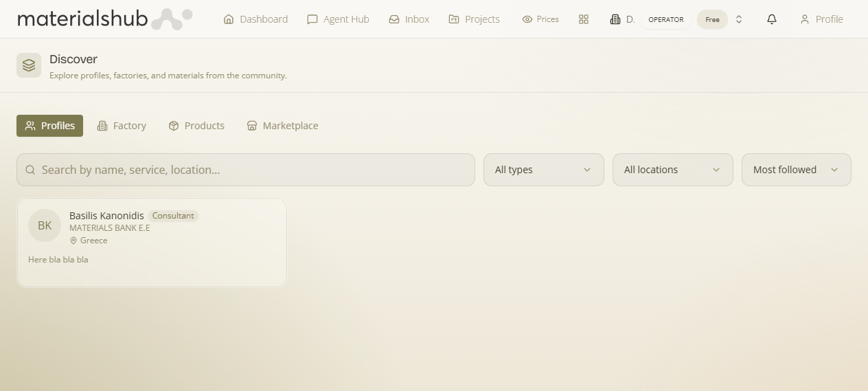868x391 pixels.
Task: Click the search magnifier icon
Action: [x=30, y=170]
